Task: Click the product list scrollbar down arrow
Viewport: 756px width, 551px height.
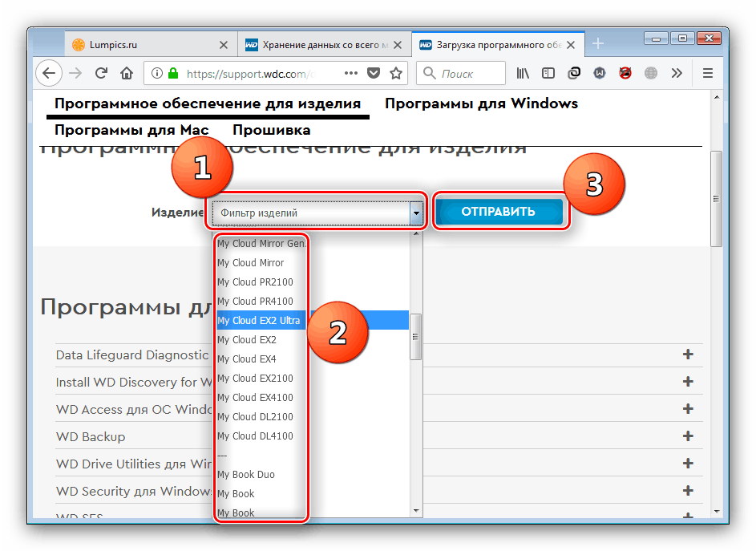Action: point(416,510)
